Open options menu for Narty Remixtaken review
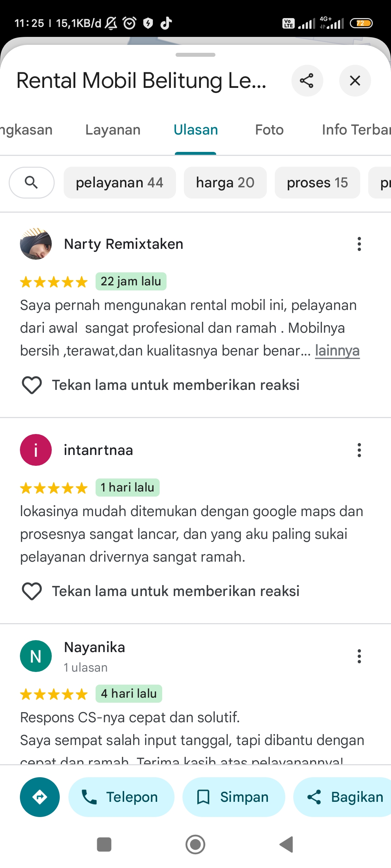 (359, 244)
